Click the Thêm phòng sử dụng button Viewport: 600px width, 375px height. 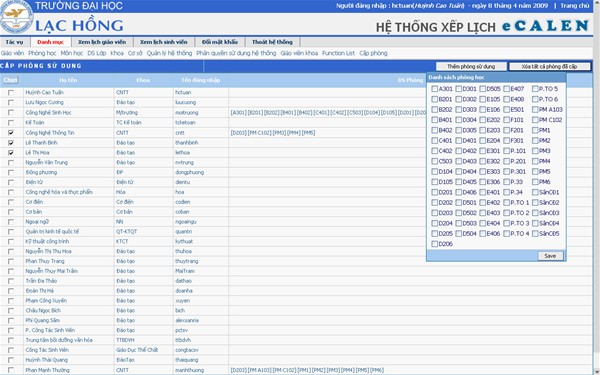click(471, 67)
